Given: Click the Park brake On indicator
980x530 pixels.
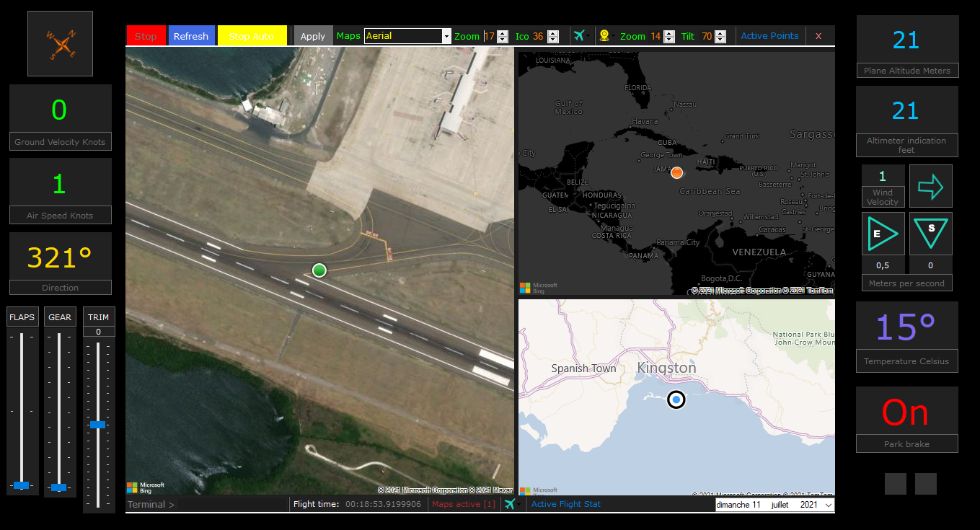Looking at the screenshot, I should 906,412.
